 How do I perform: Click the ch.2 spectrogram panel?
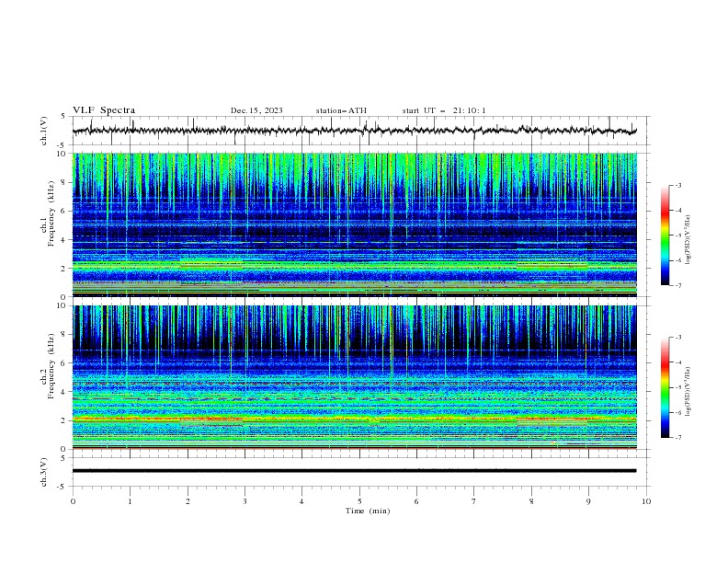tap(355, 377)
